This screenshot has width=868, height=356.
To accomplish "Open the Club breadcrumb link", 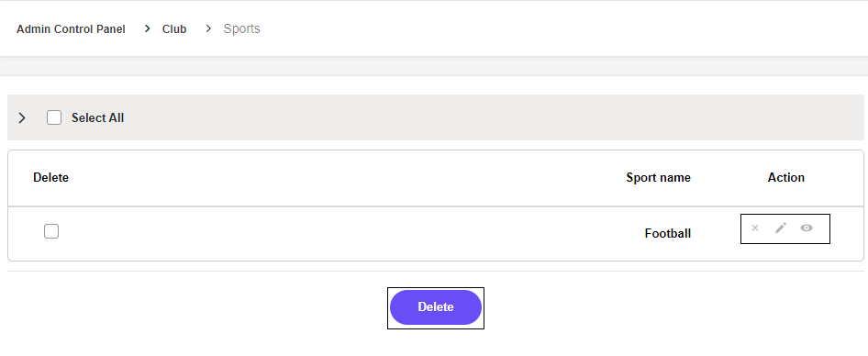I will (x=174, y=28).
